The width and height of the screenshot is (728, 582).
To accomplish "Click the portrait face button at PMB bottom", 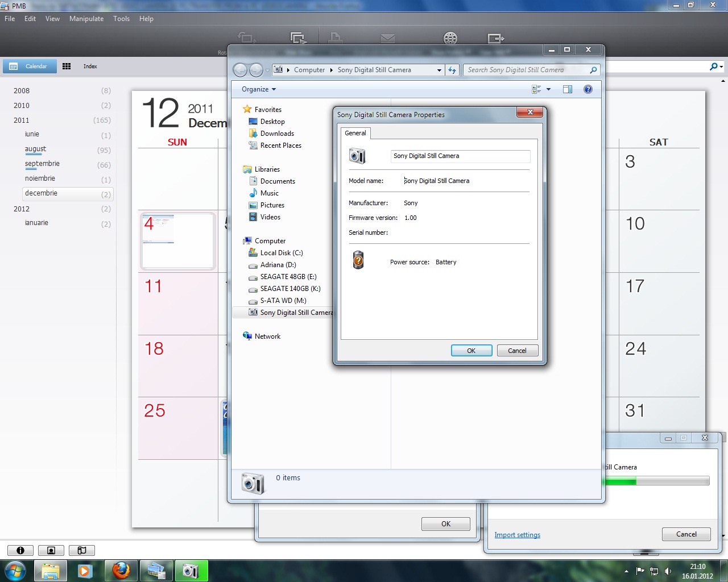I will 51,550.
